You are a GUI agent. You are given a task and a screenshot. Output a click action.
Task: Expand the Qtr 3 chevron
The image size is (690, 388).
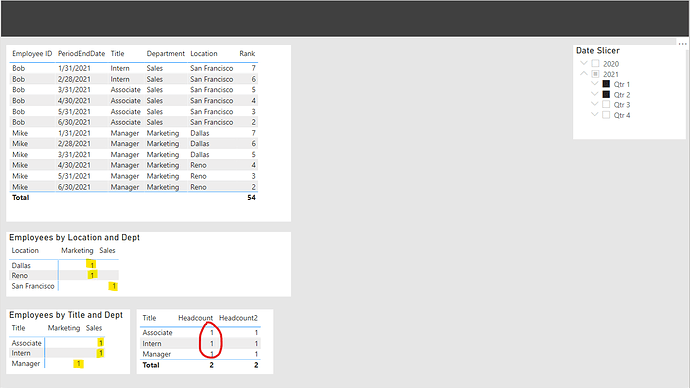595,104
